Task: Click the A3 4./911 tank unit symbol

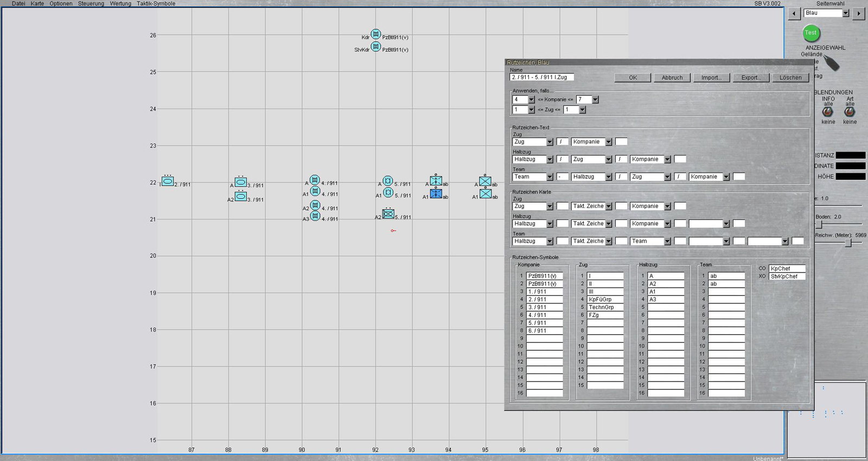Action: [315, 216]
